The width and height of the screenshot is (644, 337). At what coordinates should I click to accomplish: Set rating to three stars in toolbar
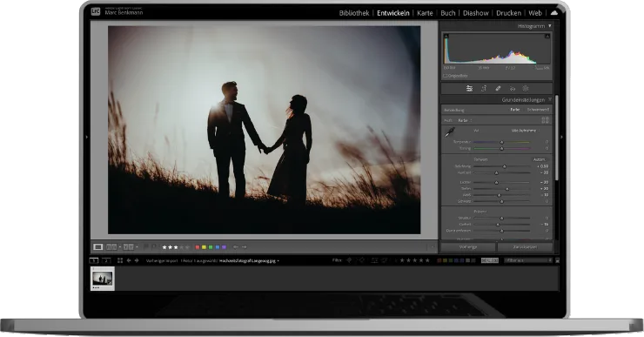point(176,247)
